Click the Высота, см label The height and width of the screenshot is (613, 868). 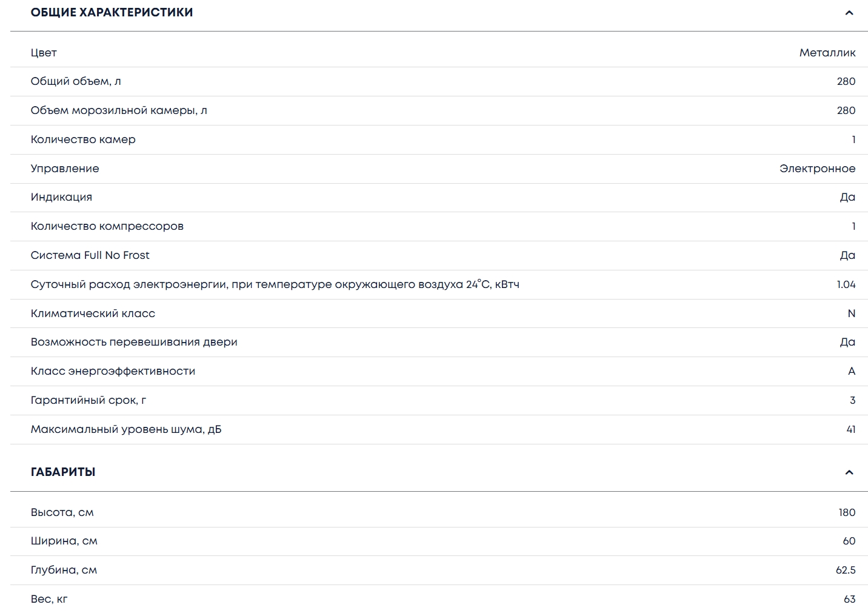(62, 512)
